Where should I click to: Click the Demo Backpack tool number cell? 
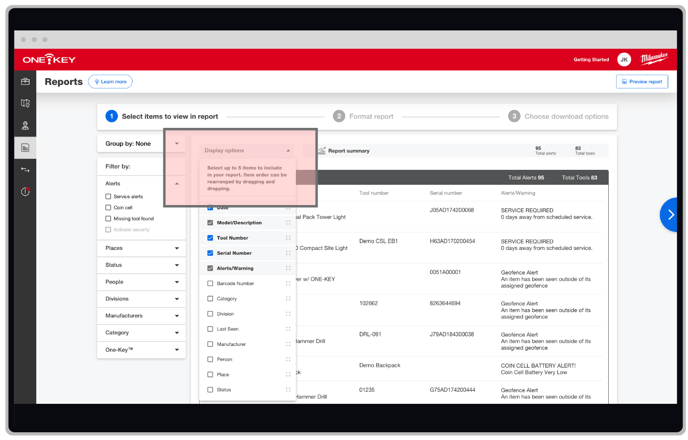click(380, 365)
